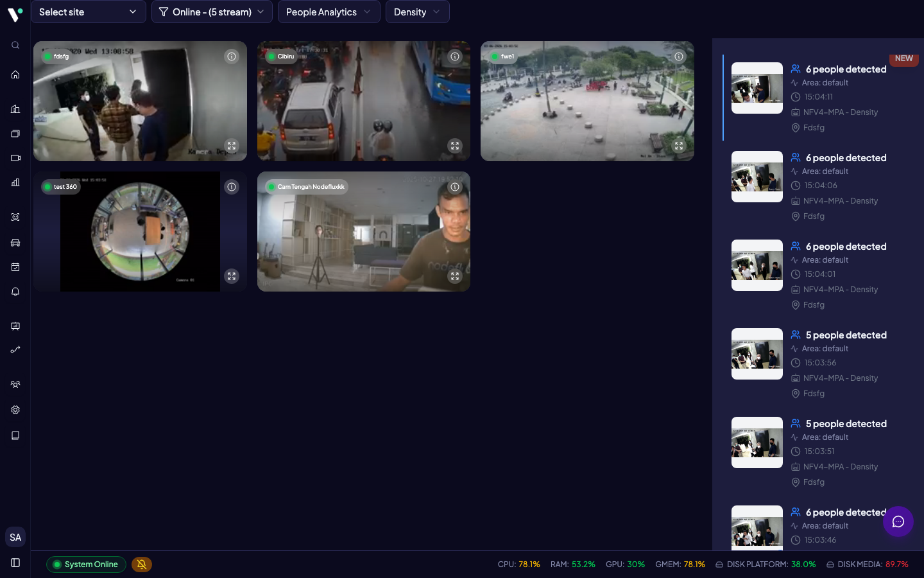
Task: Open the chat support bubble button
Action: (x=898, y=521)
